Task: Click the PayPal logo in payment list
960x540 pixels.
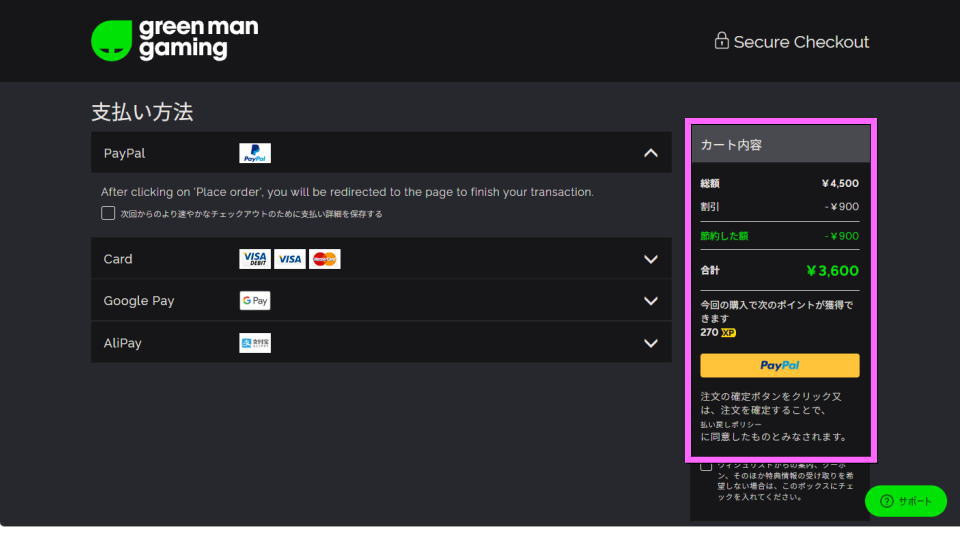Action: click(x=255, y=154)
